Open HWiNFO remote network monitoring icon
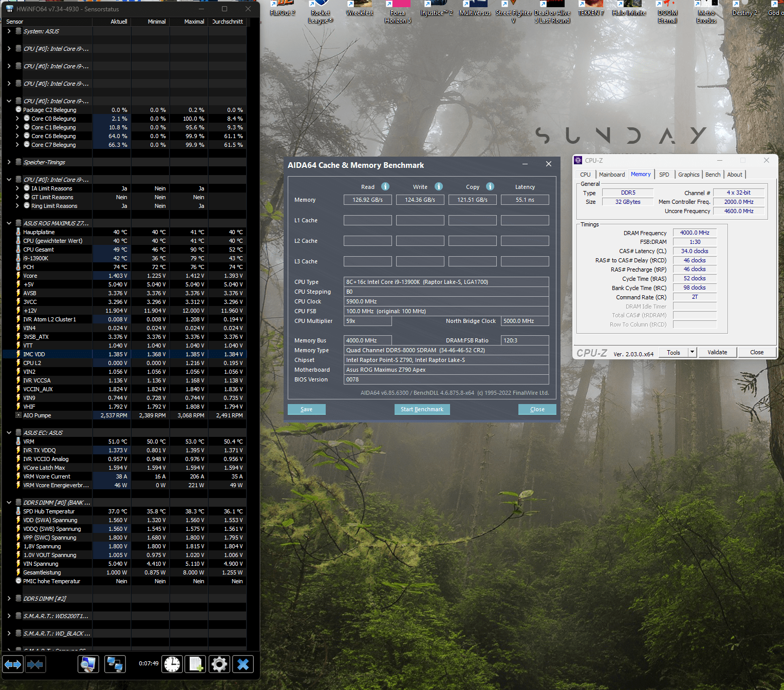 [x=115, y=664]
